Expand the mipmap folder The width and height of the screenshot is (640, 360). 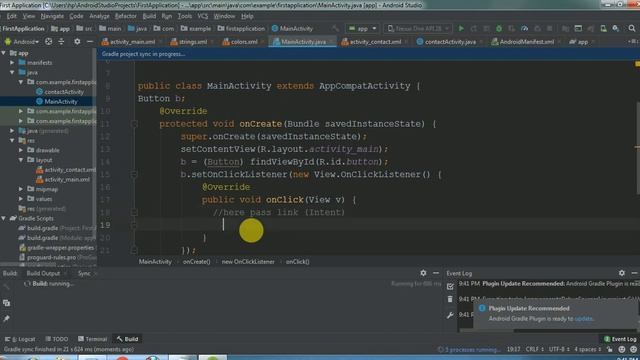(x=21, y=189)
